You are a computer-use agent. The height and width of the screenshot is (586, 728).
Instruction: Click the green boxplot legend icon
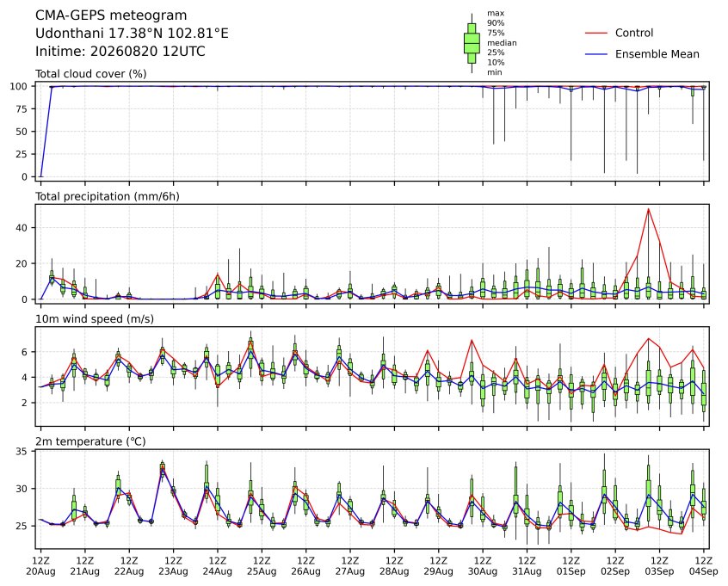pyautogui.click(x=472, y=43)
